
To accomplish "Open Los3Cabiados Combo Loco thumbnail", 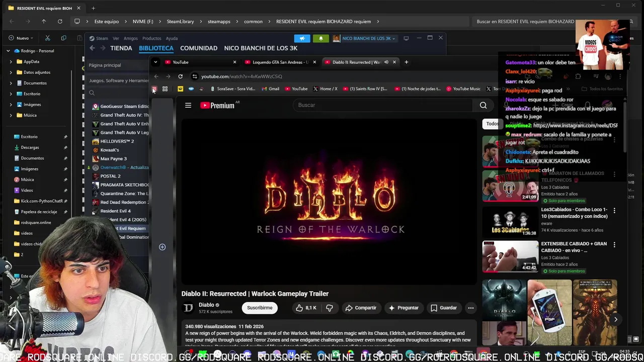I will [510, 222].
